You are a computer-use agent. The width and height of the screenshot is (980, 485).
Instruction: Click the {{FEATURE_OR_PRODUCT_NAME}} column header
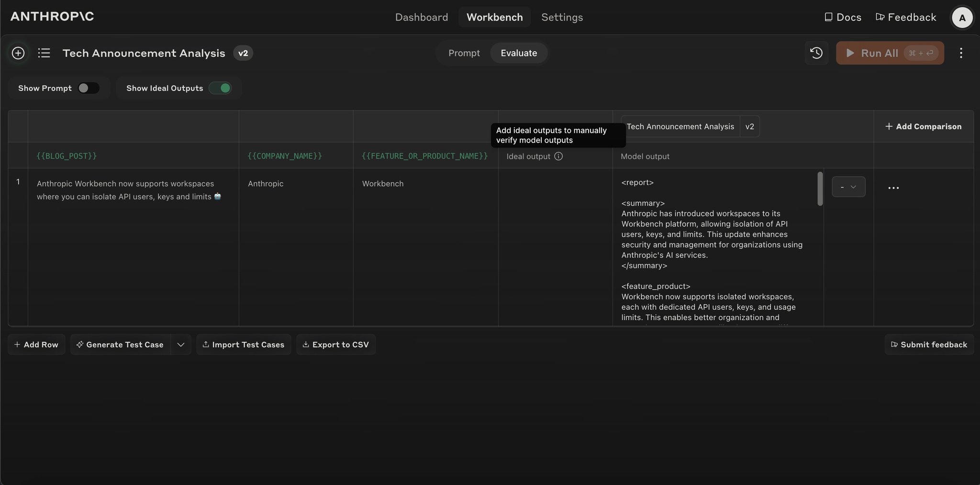(424, 156)
